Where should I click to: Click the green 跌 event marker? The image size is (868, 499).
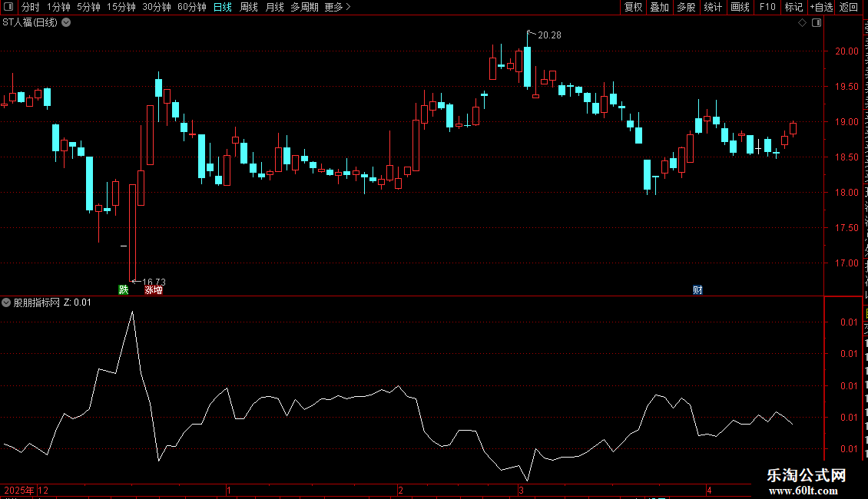point(124,290)
